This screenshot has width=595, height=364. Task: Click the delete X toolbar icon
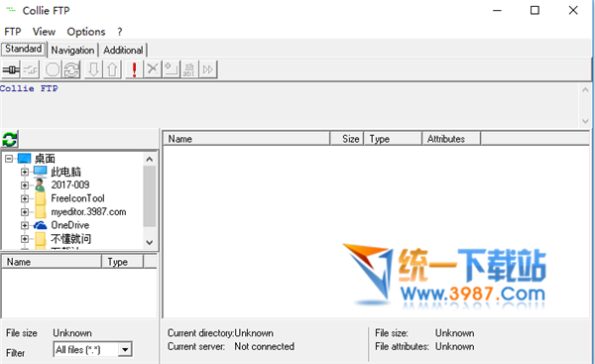tap(153, 69)
